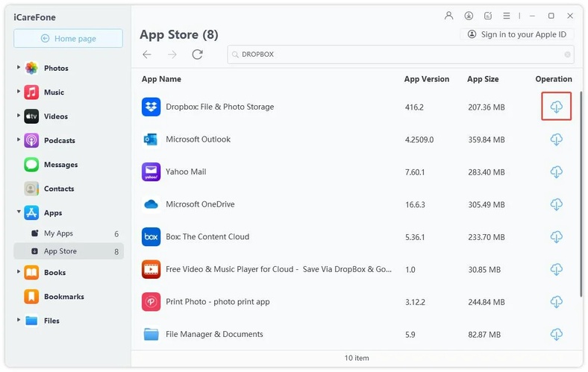This screenshot has height=372, width=588.
Task: Sort by App Size column header
Action: (483, 79)
